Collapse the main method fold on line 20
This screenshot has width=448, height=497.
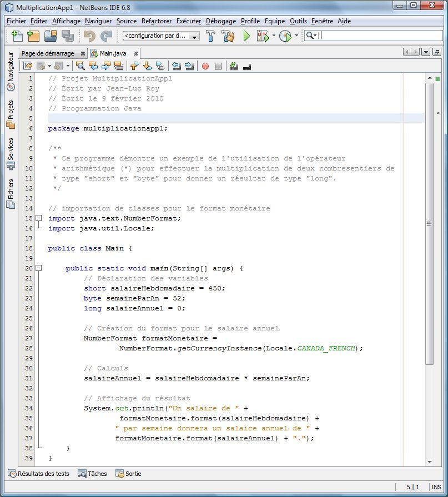tap(38, 268)
